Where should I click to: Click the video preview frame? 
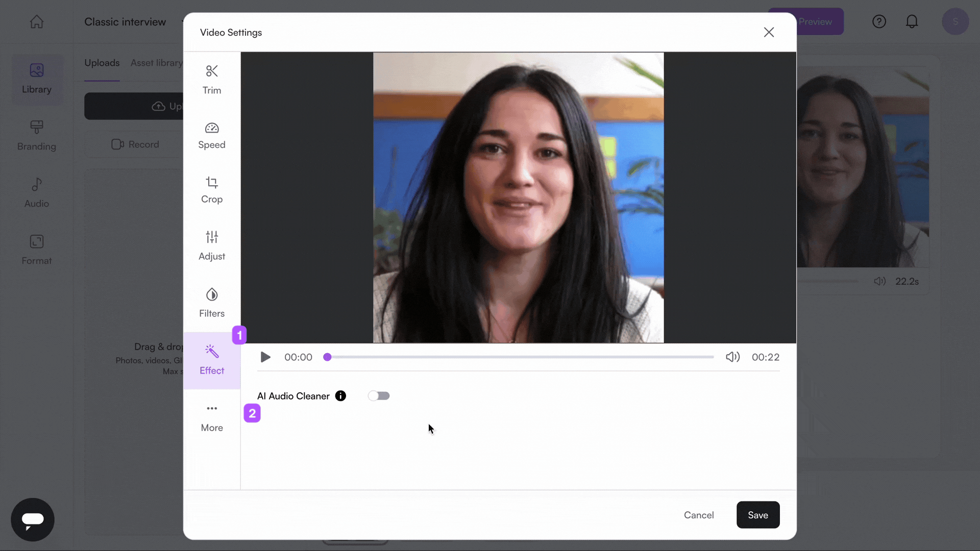(519, 197)
